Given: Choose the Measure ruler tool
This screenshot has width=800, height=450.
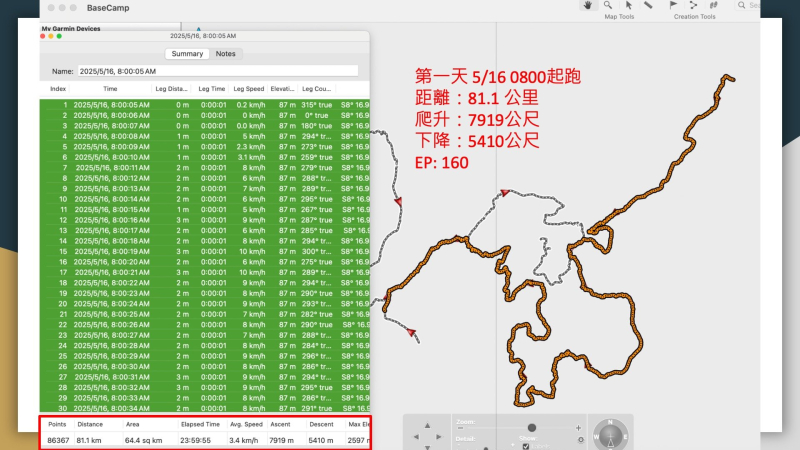Looking at the screenshot, I should point(648,5).
